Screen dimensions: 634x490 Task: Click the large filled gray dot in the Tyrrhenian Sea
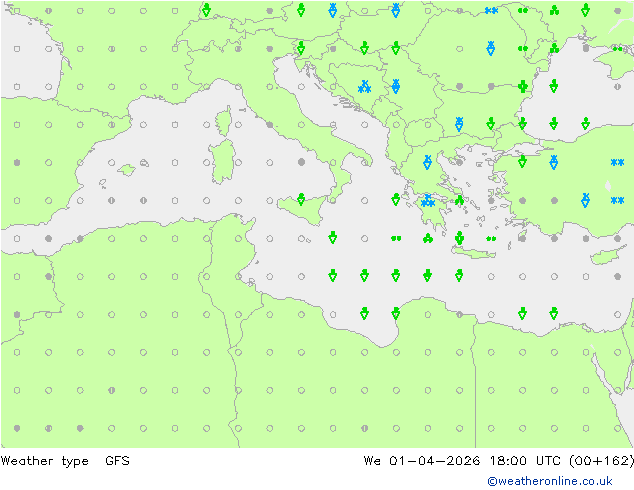pos(301,162)
